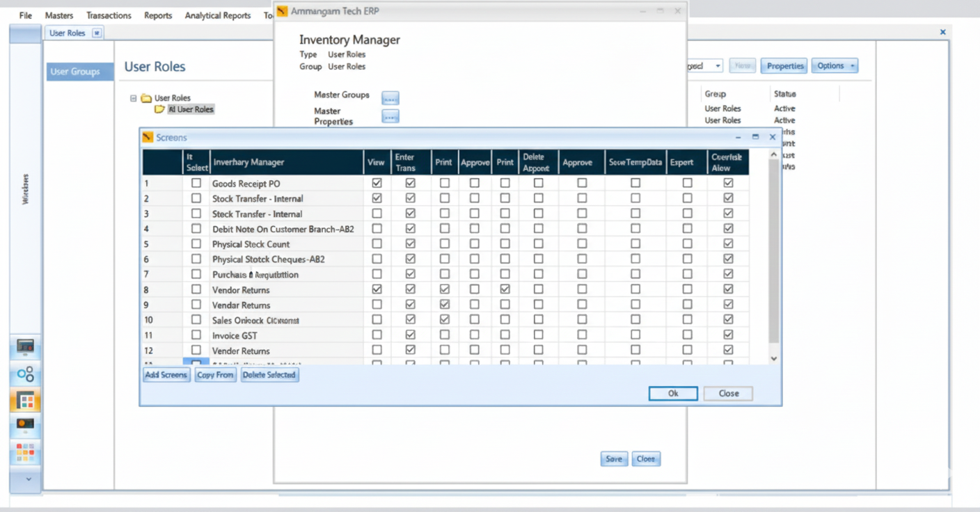This screenshot has width=980, height=512.
Task: Click the first monitor icon in left sidebar
Action: point(25,346)
